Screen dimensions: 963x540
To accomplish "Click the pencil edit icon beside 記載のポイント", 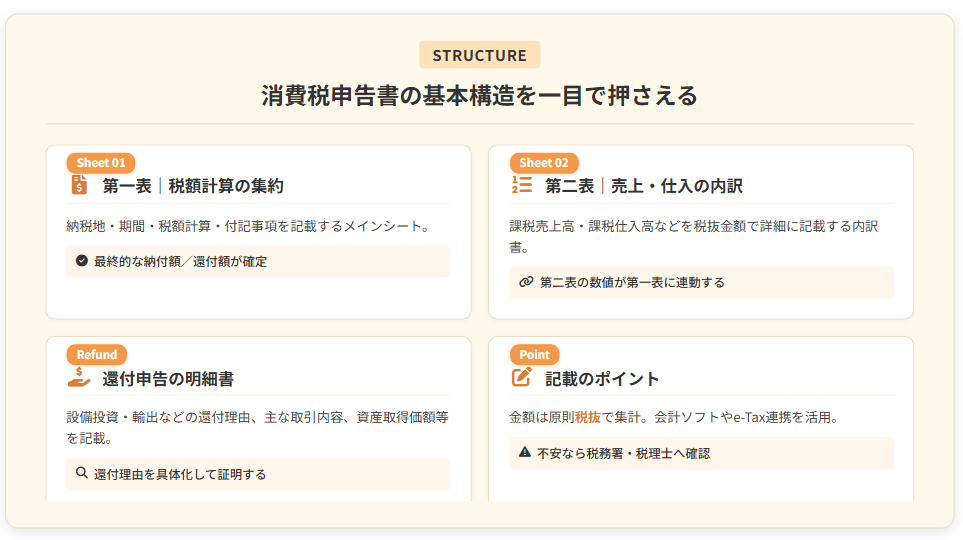I will point(521,378).
